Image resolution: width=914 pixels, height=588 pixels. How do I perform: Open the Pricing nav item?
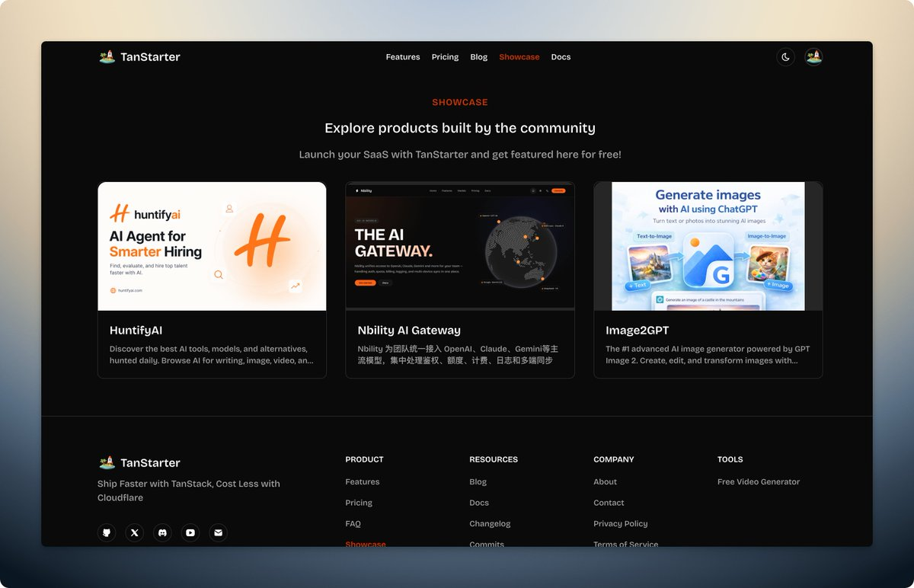(x=445, y=57)
